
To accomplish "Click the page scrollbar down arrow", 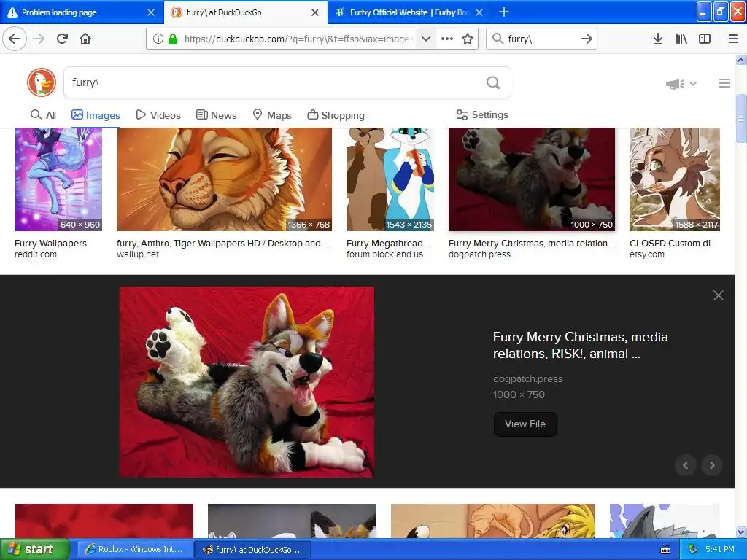I will pos(741,532).
